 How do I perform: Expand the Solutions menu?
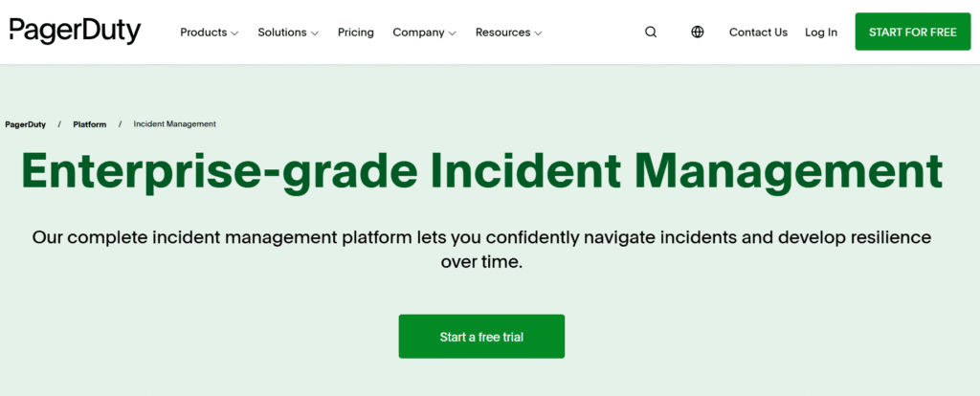click(x=288, y=33)
